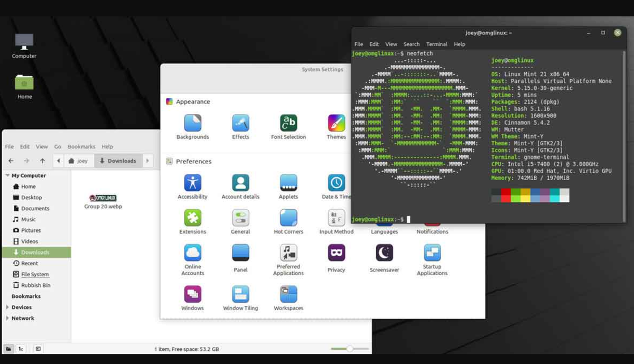Select Rubbish Bin in sidebar
Screen dimensions: 634x364
(35, 285)
